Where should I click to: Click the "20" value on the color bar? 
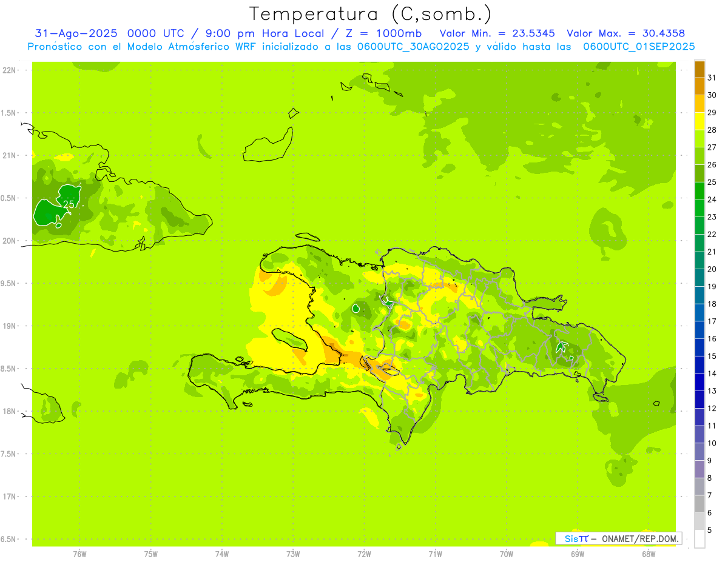(x=712, y=269)
